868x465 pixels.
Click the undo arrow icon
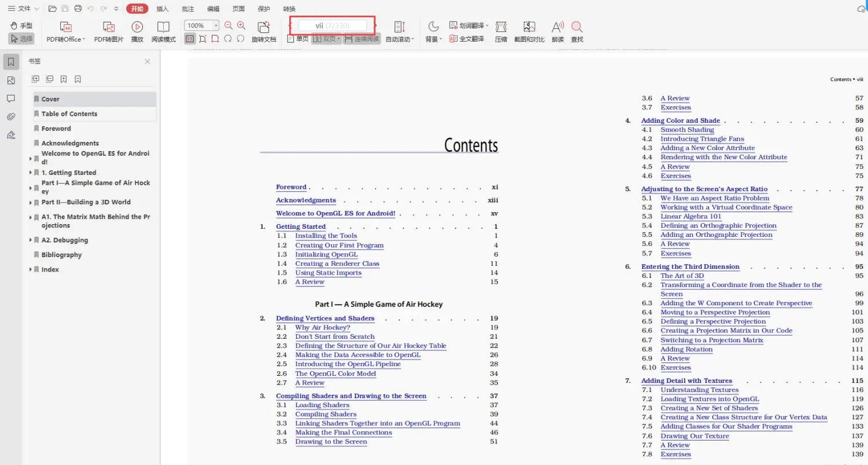90,9
